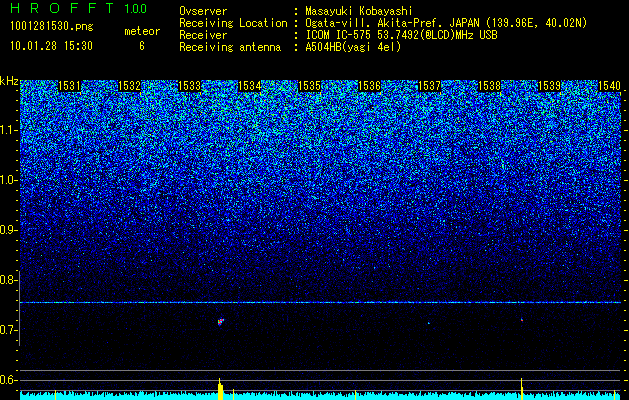Click the 1.0 kHz axis label
629x400 pixels.
pos(9,180)
